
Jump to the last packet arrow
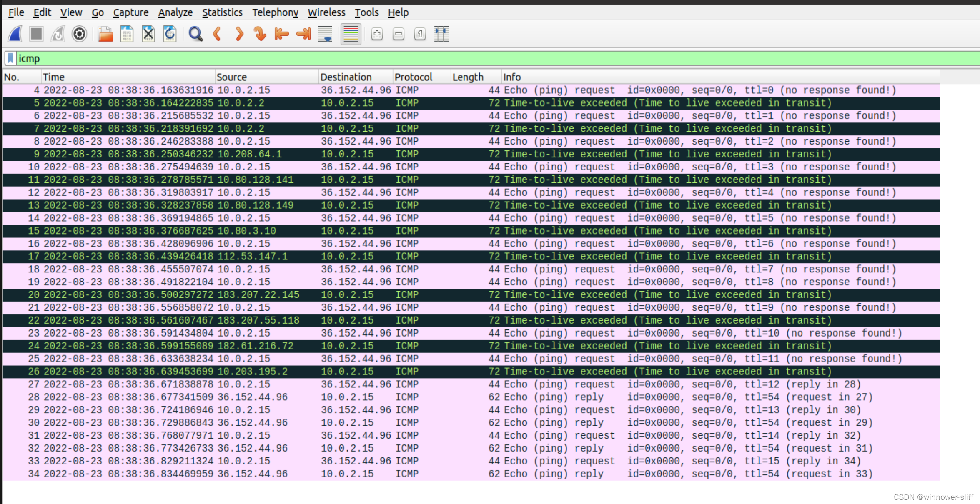303,34
